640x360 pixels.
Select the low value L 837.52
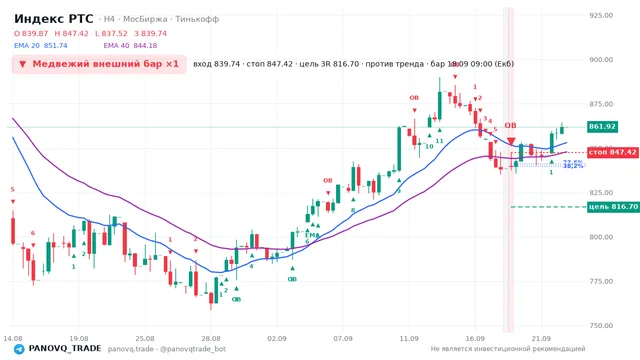click(x=111, y=33)
